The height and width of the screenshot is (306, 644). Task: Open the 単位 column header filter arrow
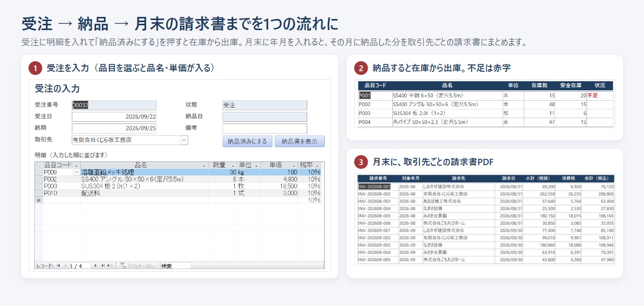tap(256, 165)
